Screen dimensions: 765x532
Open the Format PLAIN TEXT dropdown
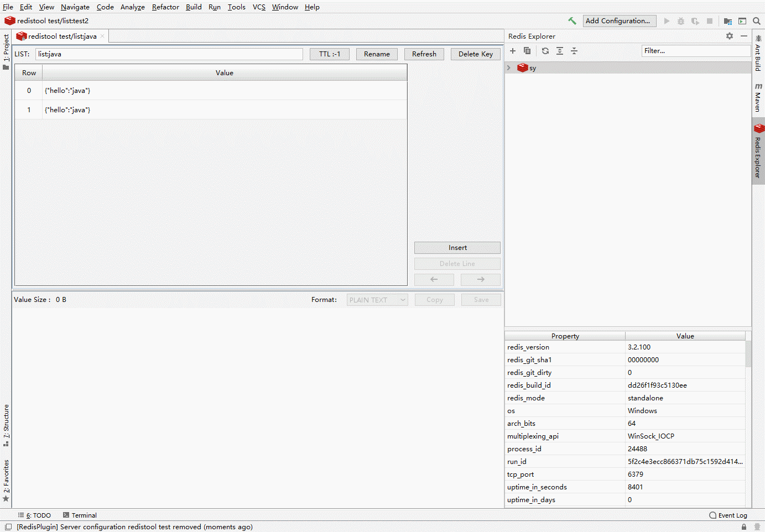[377, 300]
